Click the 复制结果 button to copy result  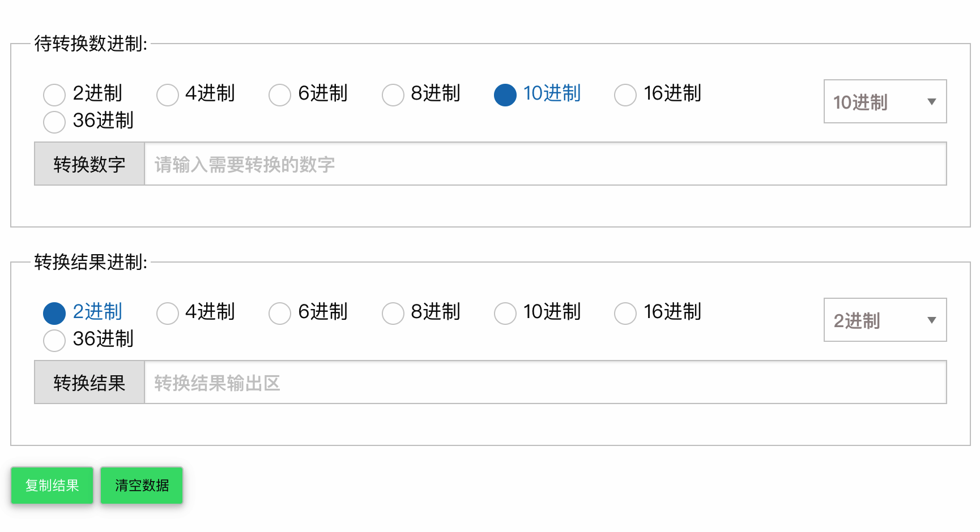[x=52, y=485]
